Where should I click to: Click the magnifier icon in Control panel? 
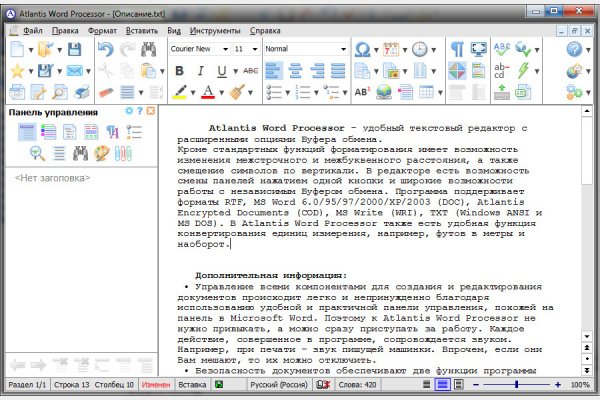tap(37, 153)
